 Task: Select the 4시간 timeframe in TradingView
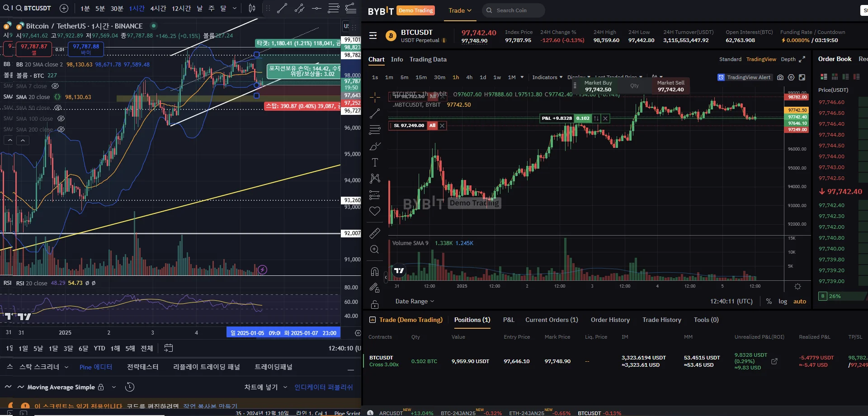click(x=158, y=8)
